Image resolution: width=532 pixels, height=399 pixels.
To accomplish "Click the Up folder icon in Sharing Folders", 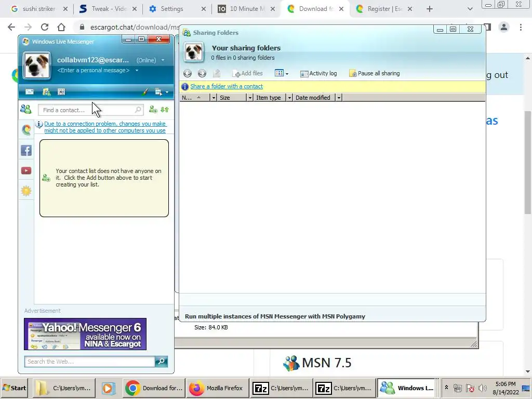I will point(217,73).
